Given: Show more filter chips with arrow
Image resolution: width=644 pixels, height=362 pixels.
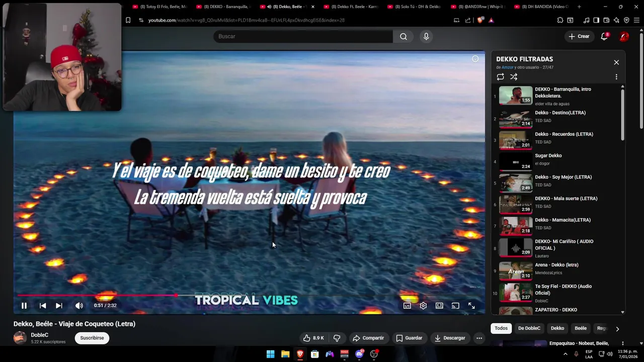Looking at the screenshot, I should tap(617, 329).
